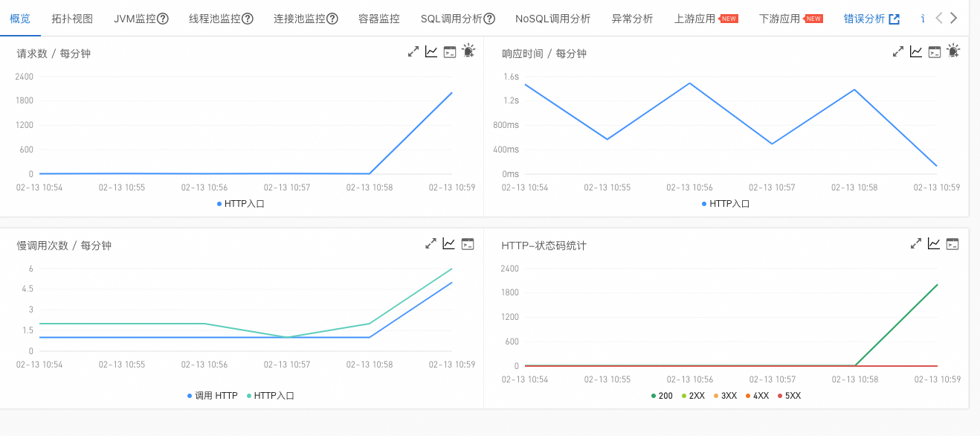Viewport: 980px width, 436px height.
Task: Click the help icon beside 线程池监控
Action: [x=248, y=19]
